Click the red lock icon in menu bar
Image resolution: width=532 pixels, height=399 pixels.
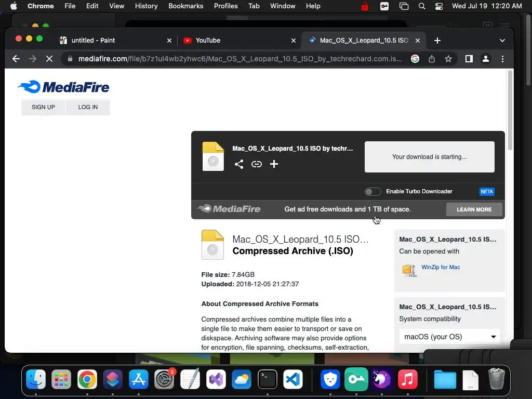[x=365, y=6]
